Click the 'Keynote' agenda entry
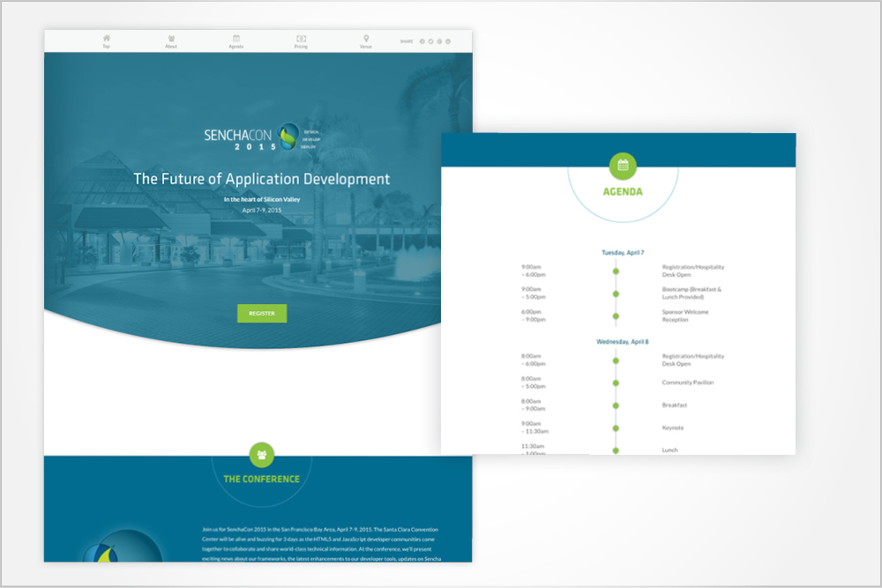This screenshot has height=588, width=882. coord(673,428)
